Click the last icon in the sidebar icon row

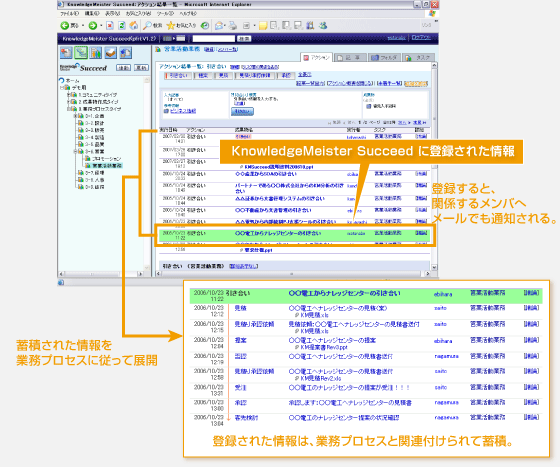click(125, 52)
